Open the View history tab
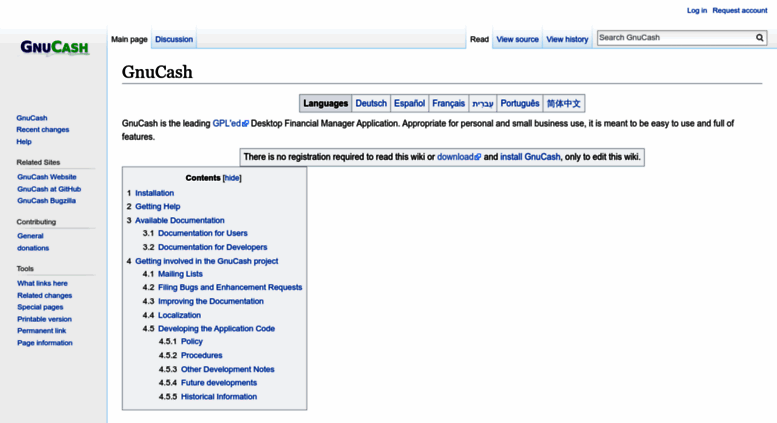Image resolution: width=777 pixels, height=423 pixels. pyautogui.click(x=567, y=39)
